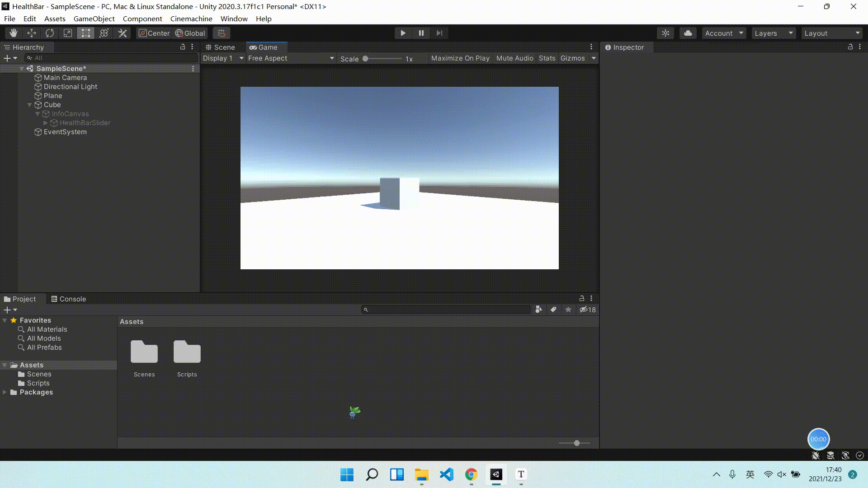Toggle grid snapping icon in toolbar
Screen dimensions: 868x488
tap(222, 33)
